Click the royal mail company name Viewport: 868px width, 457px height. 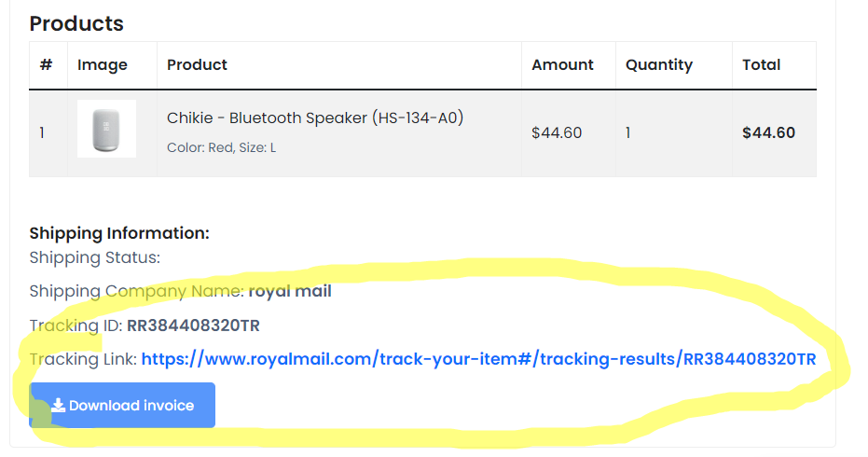click(290, 291)
